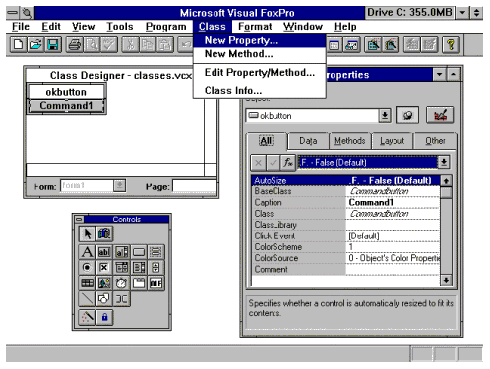
Task: Select the List Box control tool
Action: click(139, 267)
